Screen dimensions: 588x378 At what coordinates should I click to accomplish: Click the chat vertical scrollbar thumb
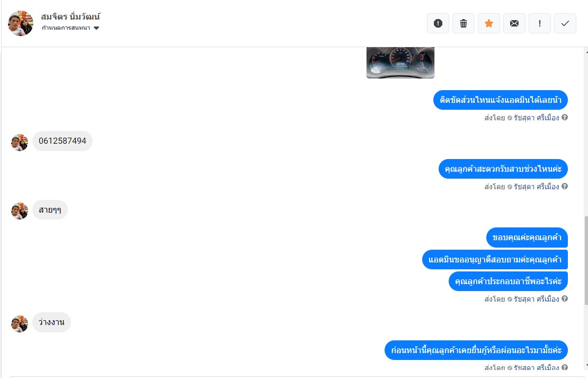pos(586,260)
